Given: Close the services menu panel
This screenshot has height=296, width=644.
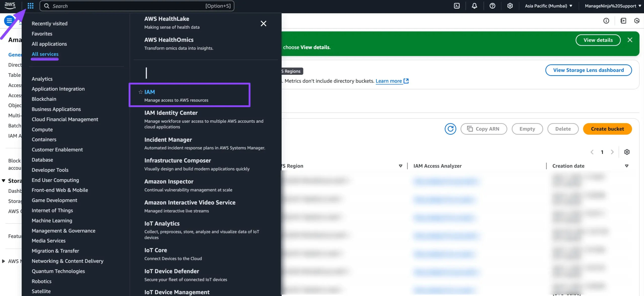Looking at the screenshot, I should pyautogui.click(x=263, y=23).
